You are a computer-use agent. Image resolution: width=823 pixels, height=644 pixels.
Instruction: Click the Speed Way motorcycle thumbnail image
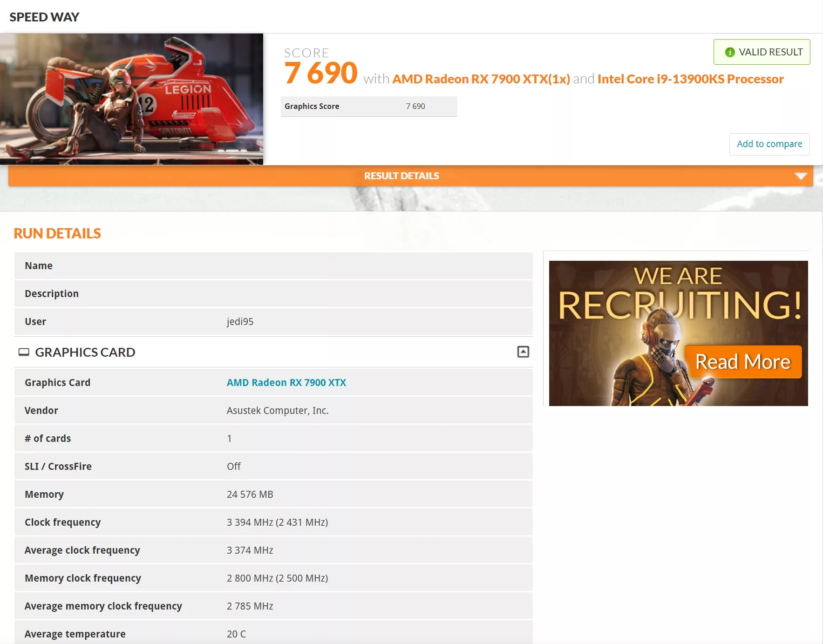point(131,99)
